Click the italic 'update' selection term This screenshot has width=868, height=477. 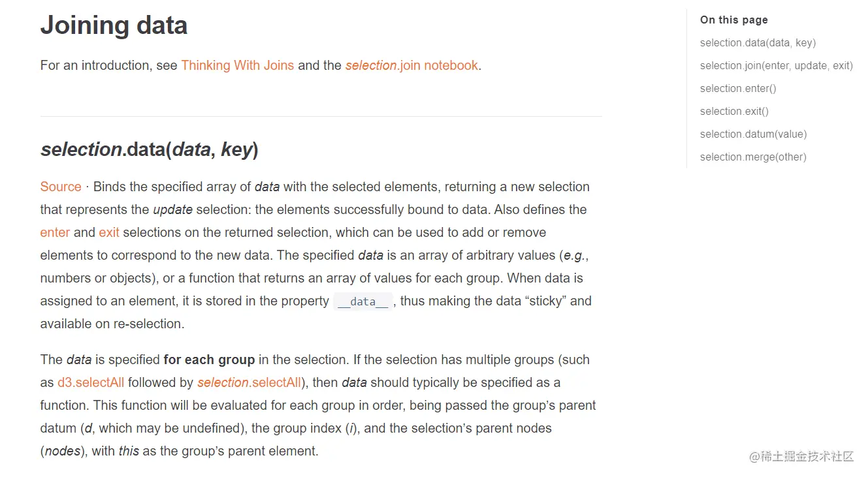173,209
